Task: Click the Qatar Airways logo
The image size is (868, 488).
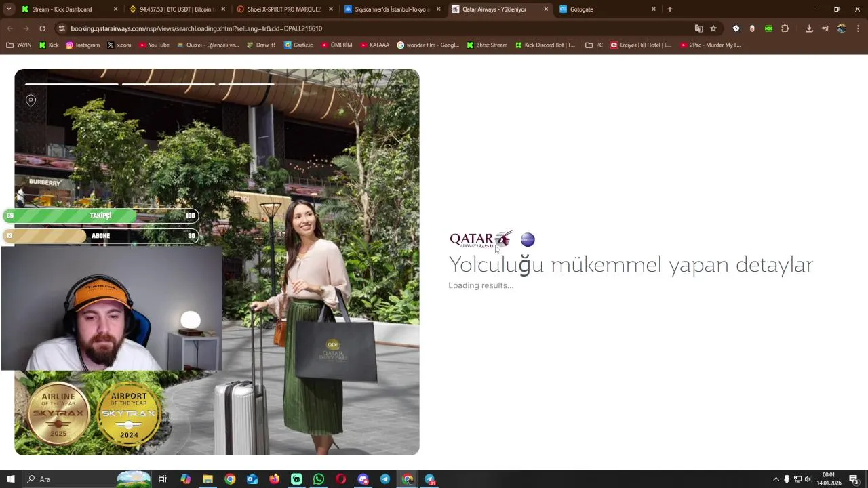Action: click(x=480, y=239)
